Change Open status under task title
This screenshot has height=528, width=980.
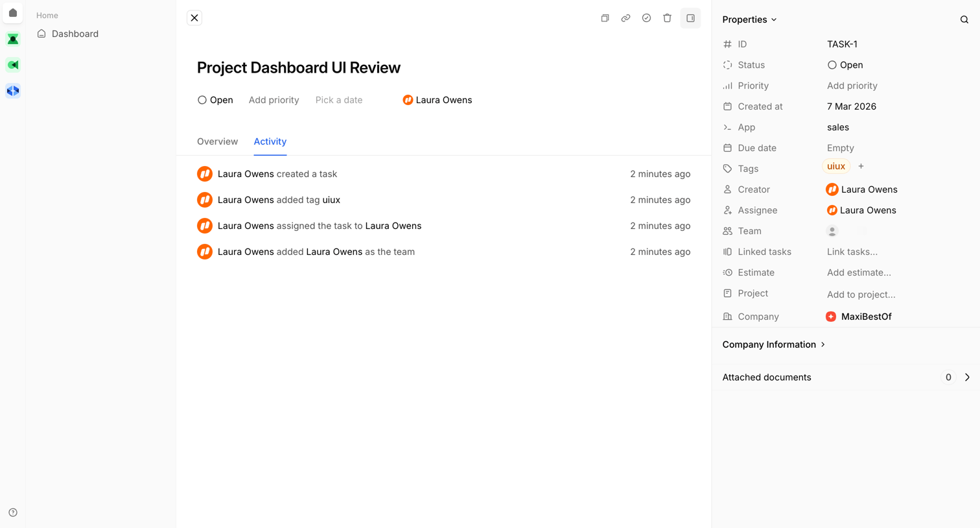tap(215, 100)
